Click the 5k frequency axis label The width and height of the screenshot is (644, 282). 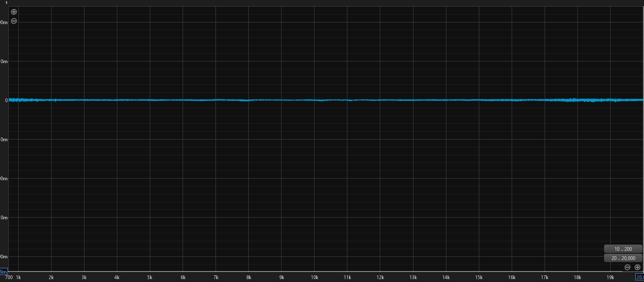(x=150, y=277)
